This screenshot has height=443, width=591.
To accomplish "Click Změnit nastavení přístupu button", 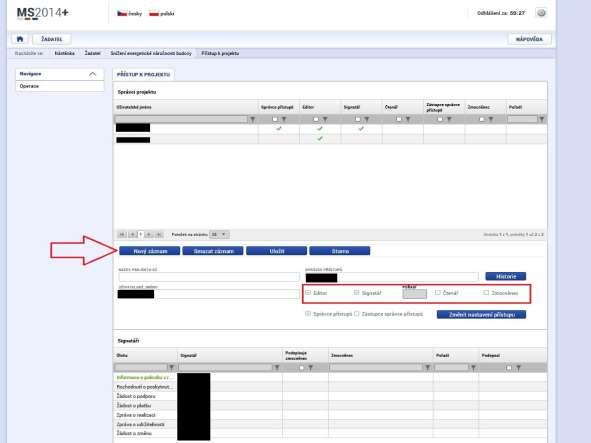I will coord(481,314).
